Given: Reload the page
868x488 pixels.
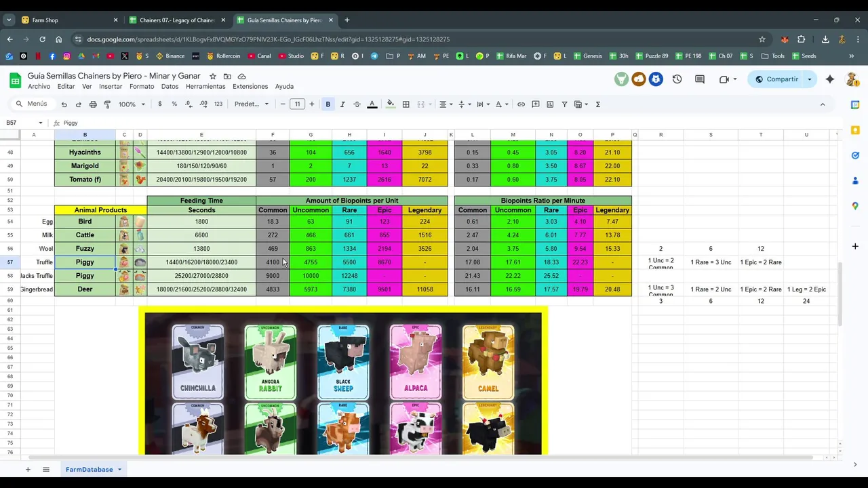Looking at the screenshot, I should [x=42, y=39].
